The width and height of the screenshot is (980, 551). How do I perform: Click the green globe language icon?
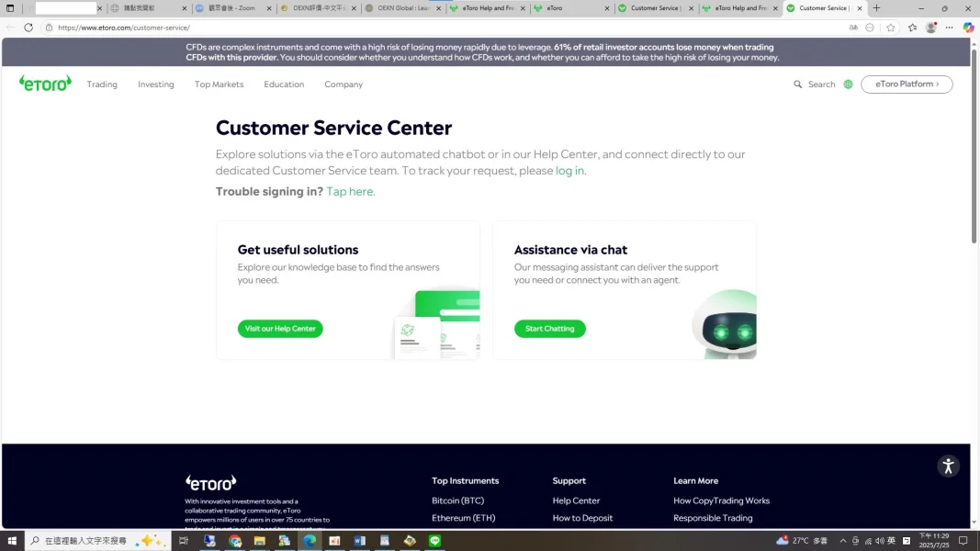click(848, 84)
